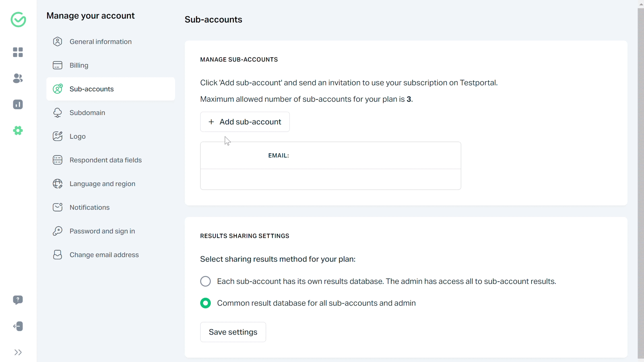Image resolution: width=644 pixels, height=362 pixels.
Task: Click the Notifications envelope icon
Action: click(58, 207)
